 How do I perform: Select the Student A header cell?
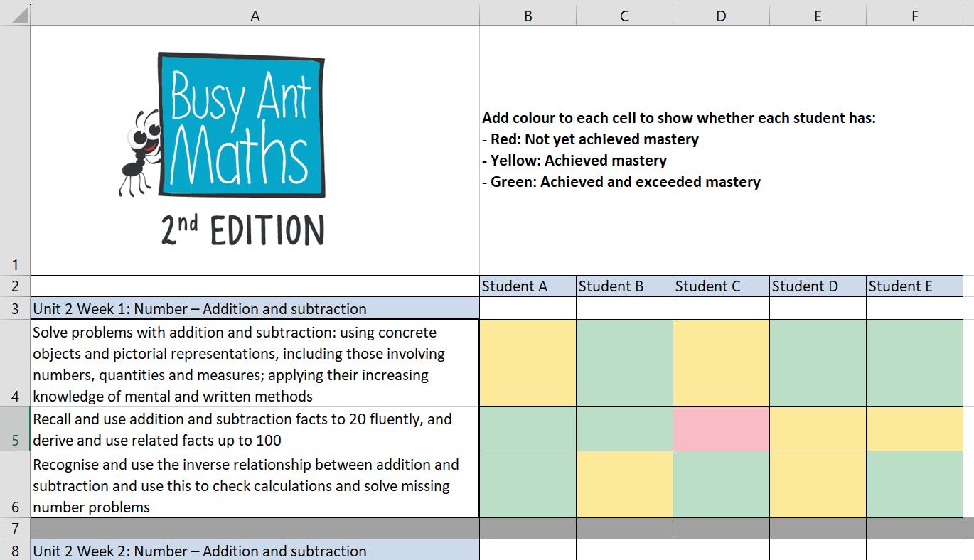coord(528,286)
